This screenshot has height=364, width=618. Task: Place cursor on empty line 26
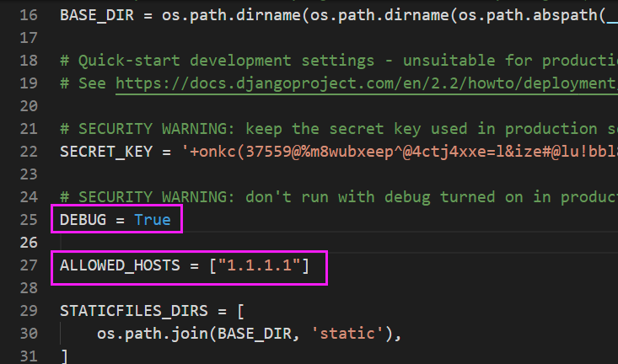tap(339, 243)
